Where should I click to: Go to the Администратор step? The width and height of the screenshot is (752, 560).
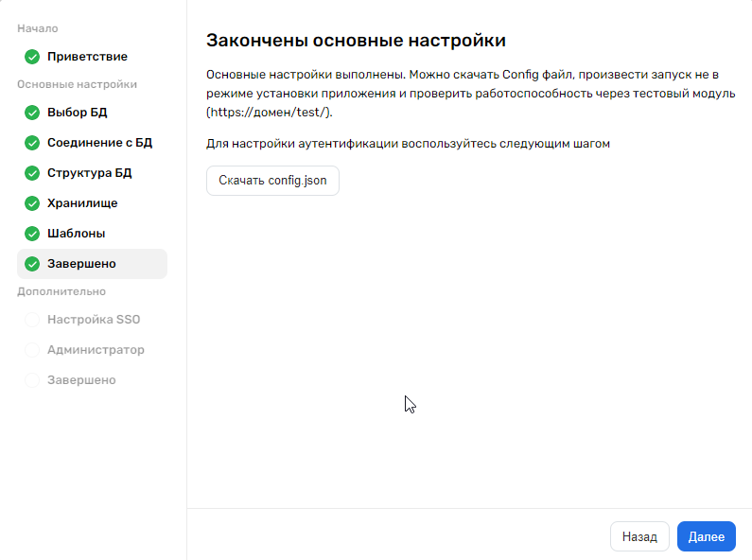96,350
